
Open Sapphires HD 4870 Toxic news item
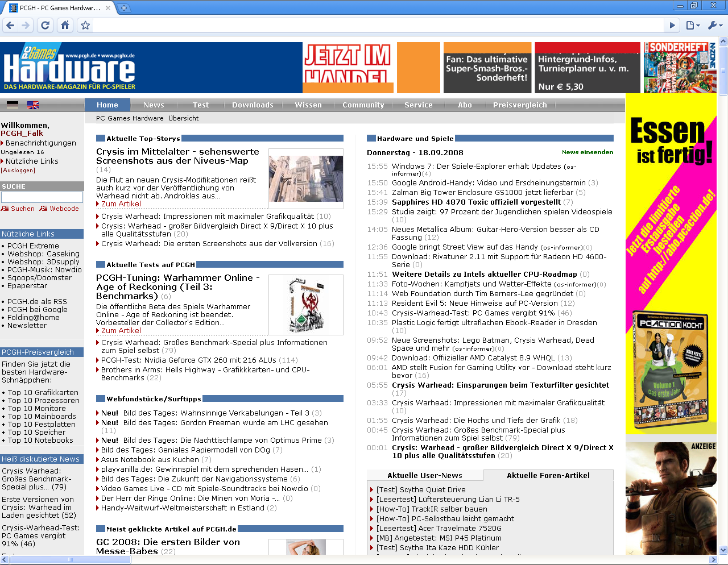[477, 202]
